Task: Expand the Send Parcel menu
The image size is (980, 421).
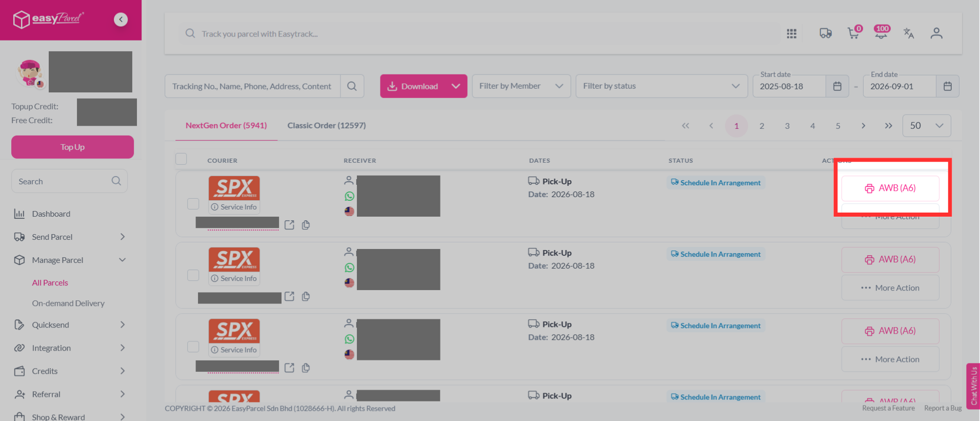Action: 70,237
